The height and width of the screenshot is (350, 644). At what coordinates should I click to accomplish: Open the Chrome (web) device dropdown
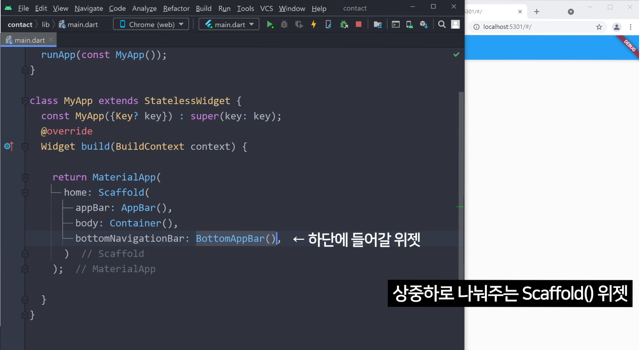(151, 24)
